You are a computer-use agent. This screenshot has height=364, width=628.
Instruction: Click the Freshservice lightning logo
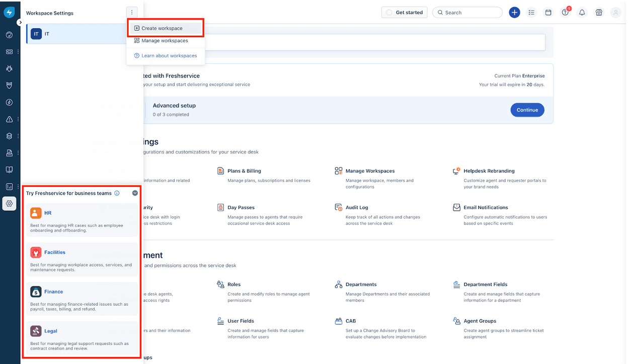9,13
